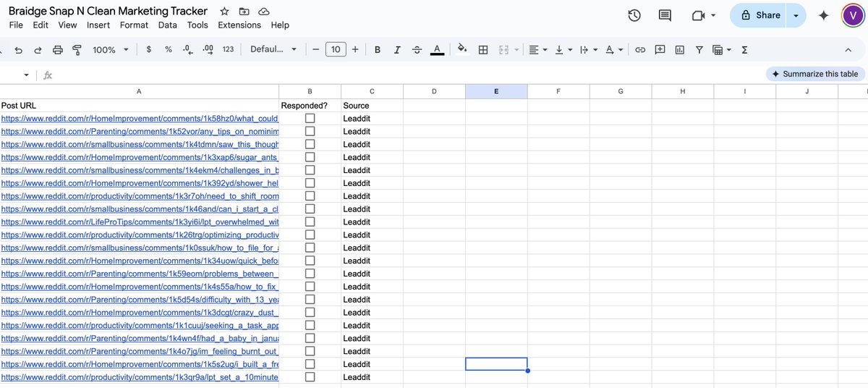The width and height of the screenshot is (868, 388).
Task: Open the Extensions menu
Action: (239, 25)
